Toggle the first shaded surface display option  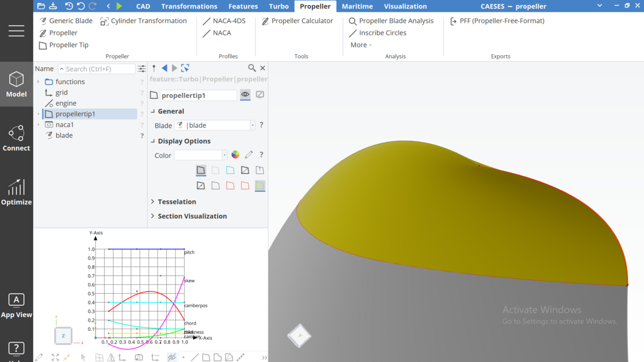point(201,171)
